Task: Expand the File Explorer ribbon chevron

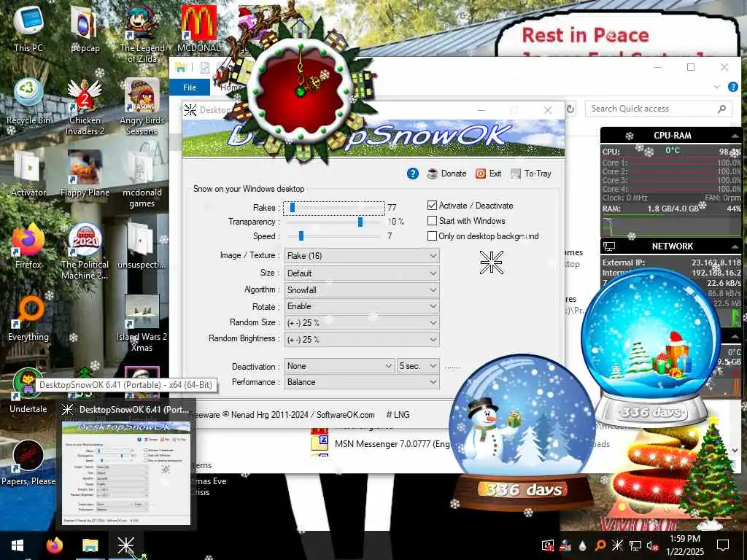Action: point(717,87)
